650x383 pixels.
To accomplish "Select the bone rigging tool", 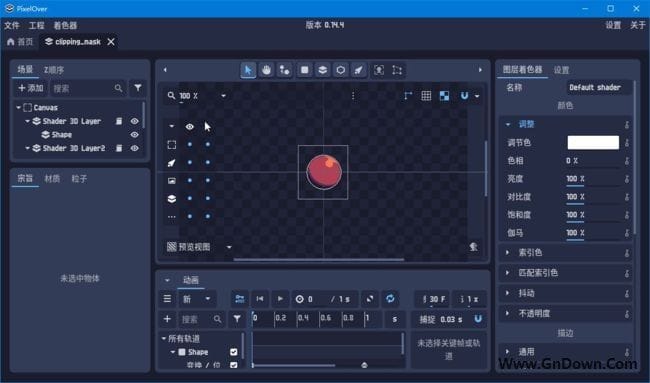I will tap(284, 70).
